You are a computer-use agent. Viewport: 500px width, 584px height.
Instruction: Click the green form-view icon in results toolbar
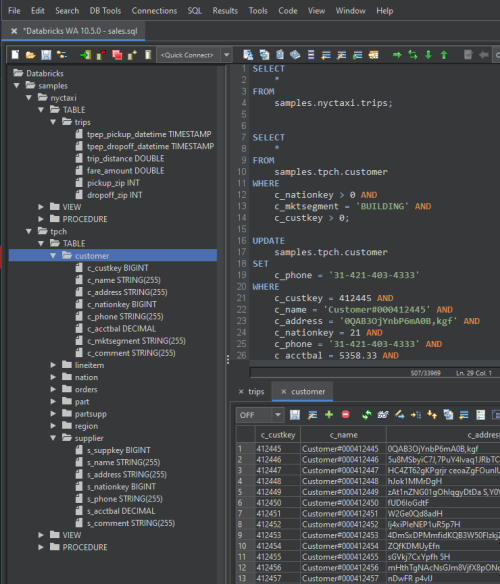481,415
